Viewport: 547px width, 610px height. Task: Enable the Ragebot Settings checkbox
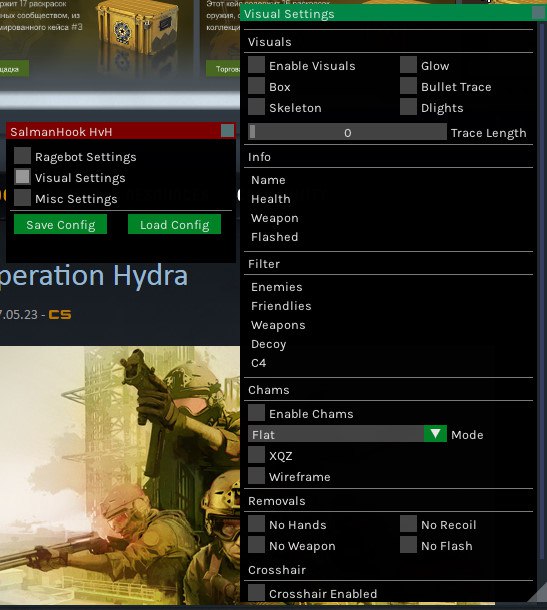click(23, 156)
